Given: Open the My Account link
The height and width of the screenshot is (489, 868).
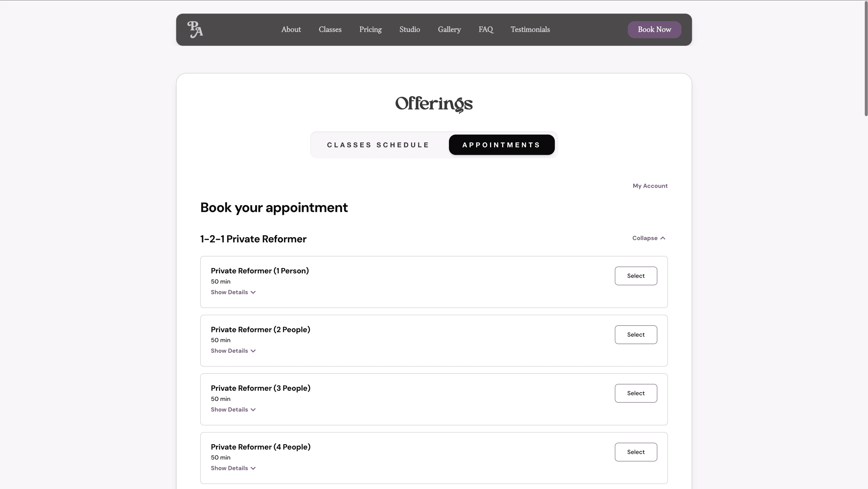Looking at the screenshot, I should coord(650,186).
